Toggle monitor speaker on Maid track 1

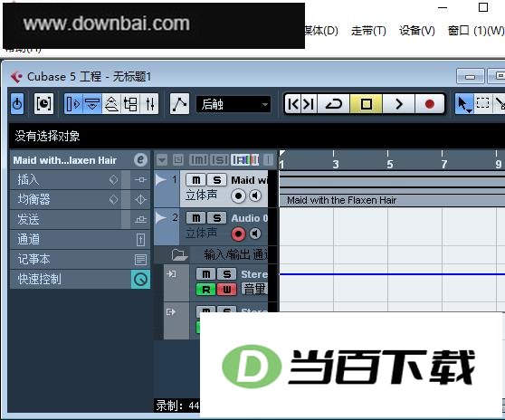[x=255, y=196]
